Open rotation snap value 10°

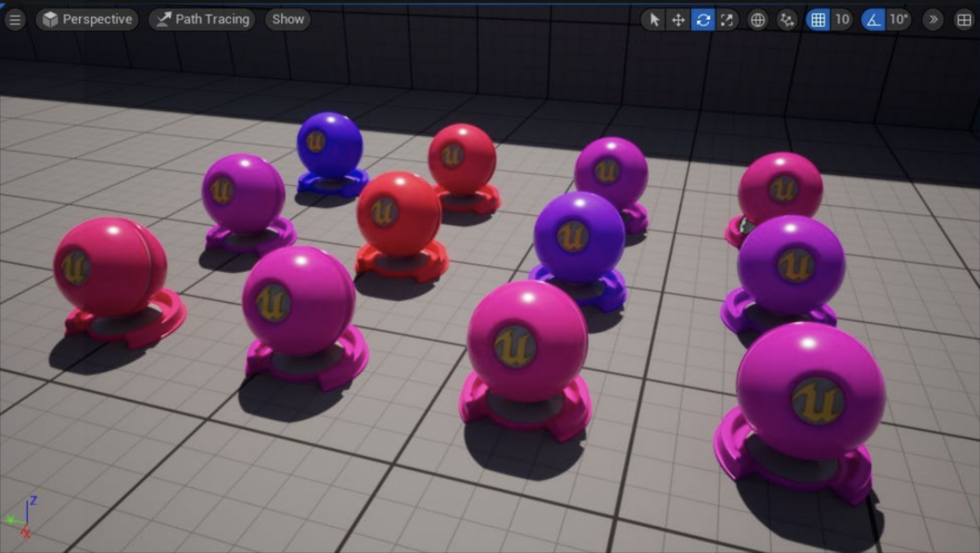click(x=899, y=20)
